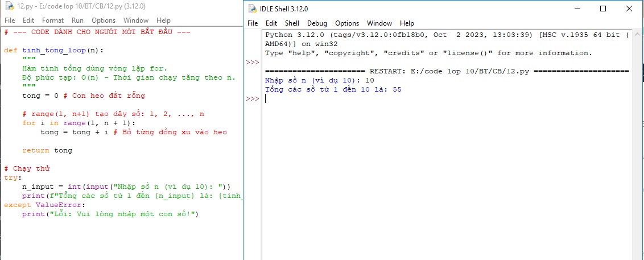Image resolution: width=644 pixels, height=260 pixels.
Task: Click 'tong = 0 # Con heo đất rỗng' line
Action: (x=84, y=96)
